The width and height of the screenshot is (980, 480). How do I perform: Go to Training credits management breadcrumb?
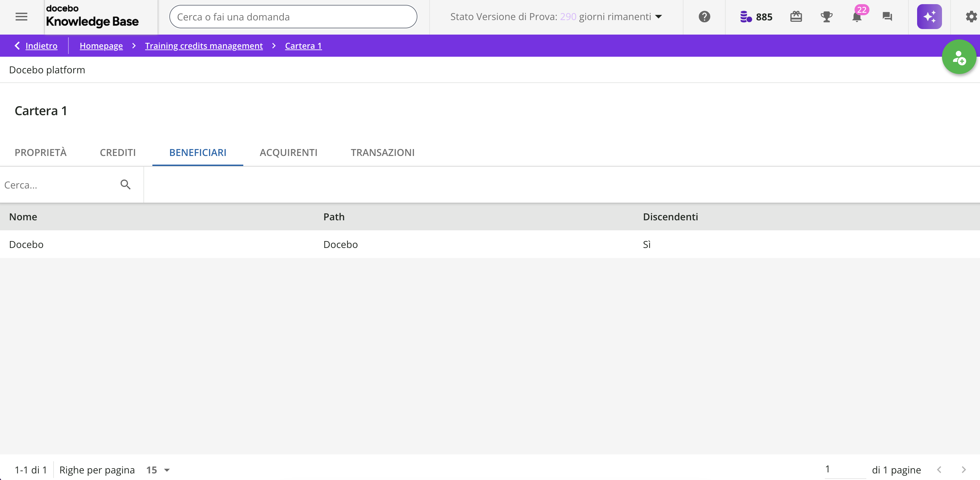click(x=204, y=46)
